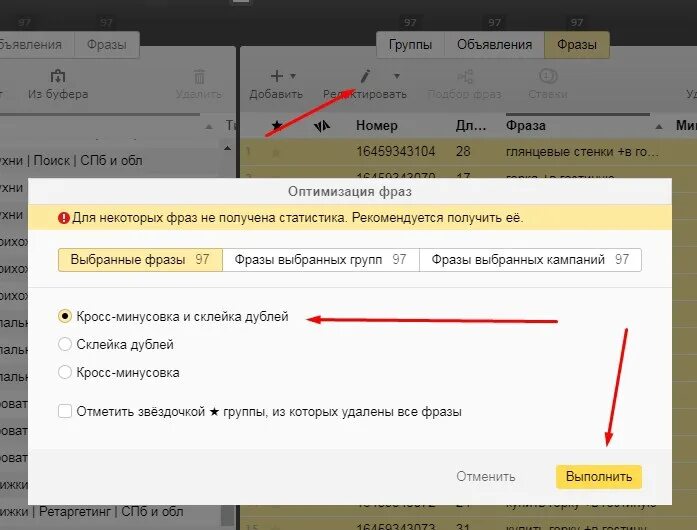Select campaign 'Ретаргетинг | СПб и обл'
This screenshot has width=697, height=530.
(92, 512)
